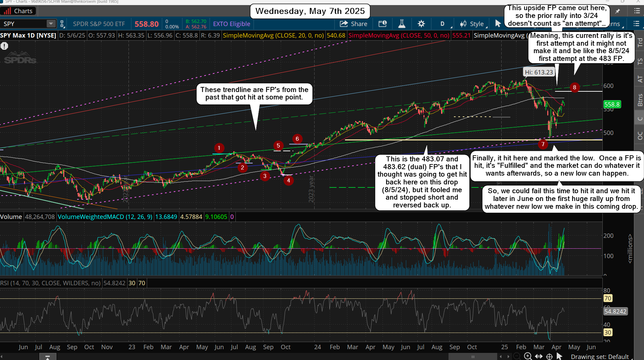Click the zoom in magnifier icon
Viewport: 644px width, 360px height.
point(528,356)
